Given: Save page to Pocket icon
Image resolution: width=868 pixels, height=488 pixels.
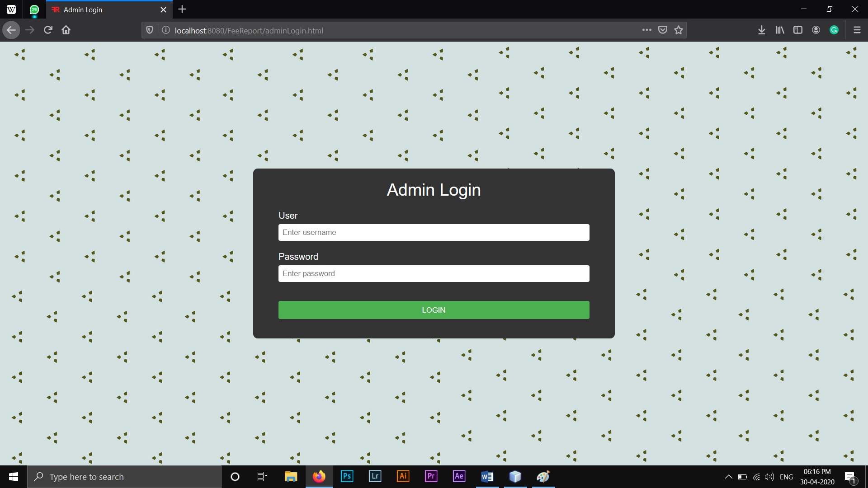Looking at the screenshot, I should 663,30.
